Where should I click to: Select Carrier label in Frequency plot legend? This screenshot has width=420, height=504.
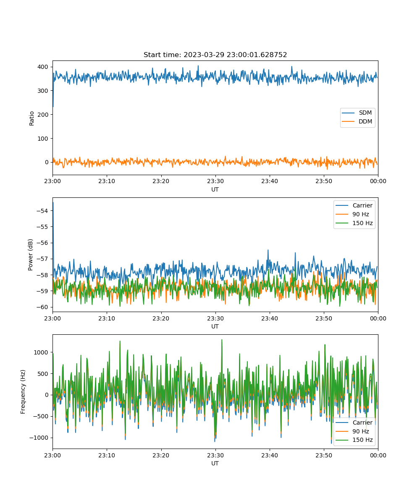pos(362,423)
